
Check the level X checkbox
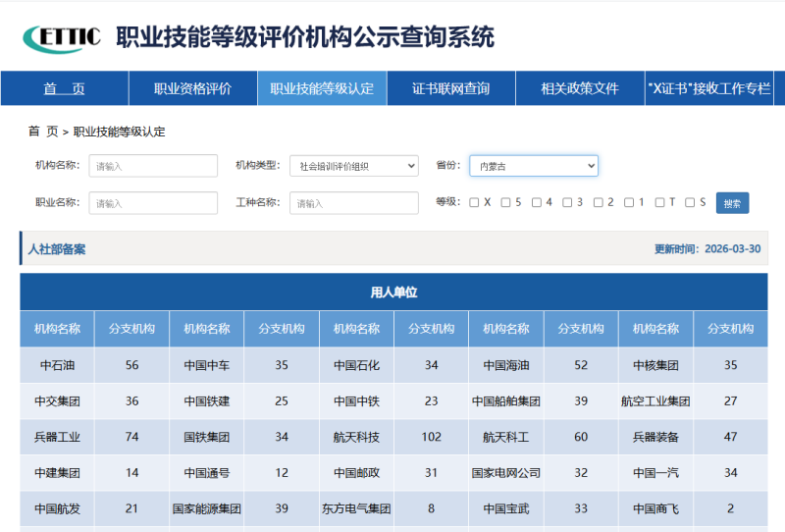point(474,202)
